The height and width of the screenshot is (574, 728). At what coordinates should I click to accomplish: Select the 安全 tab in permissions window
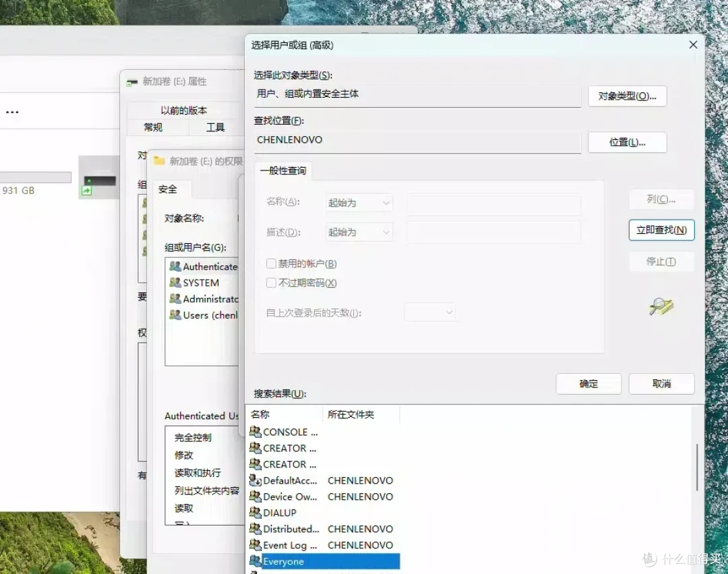168,189
